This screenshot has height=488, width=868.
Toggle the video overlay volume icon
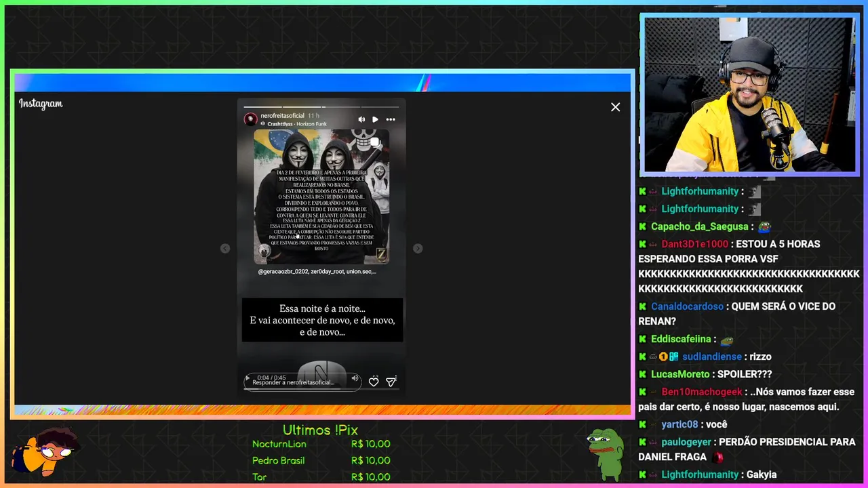354,378
